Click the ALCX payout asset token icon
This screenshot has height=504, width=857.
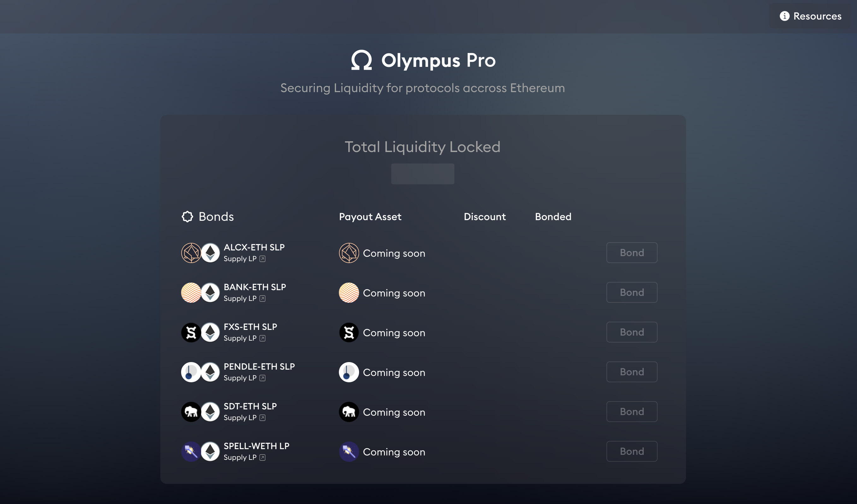click(x=349, y=253)
